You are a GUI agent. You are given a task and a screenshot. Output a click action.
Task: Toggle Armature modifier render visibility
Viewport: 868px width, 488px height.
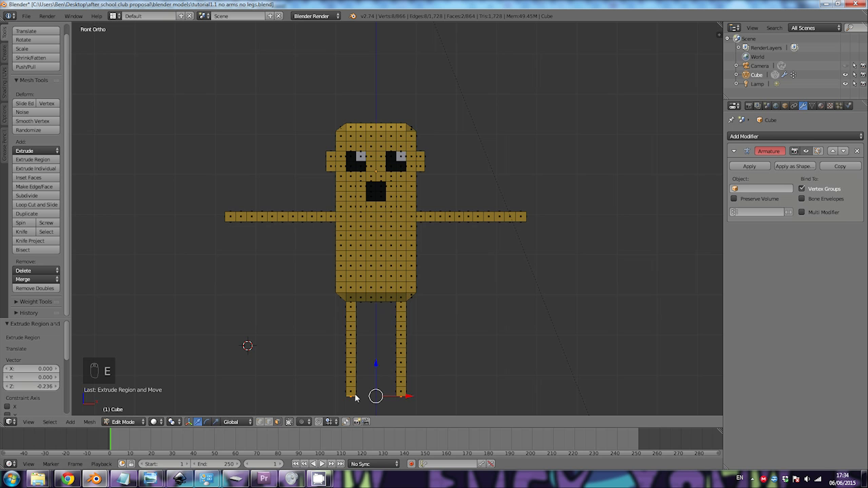794,151
